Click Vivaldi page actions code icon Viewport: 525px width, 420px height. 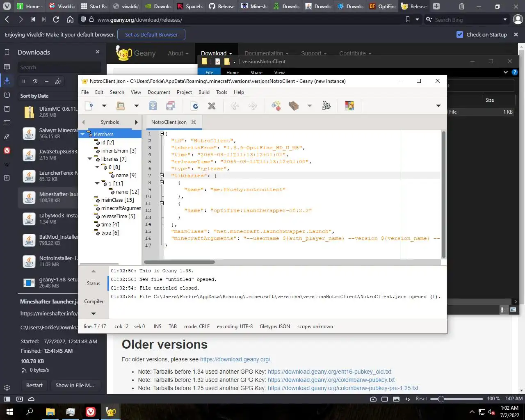(x=408, y=399)
